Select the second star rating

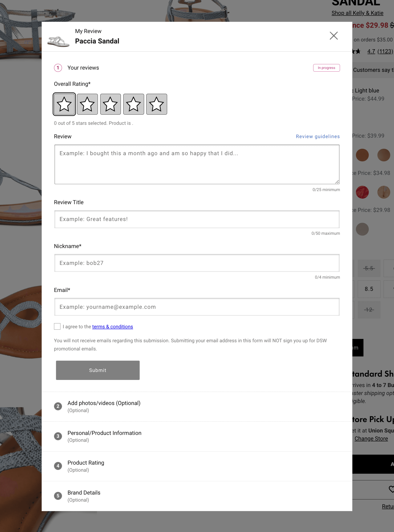[87, 104]
